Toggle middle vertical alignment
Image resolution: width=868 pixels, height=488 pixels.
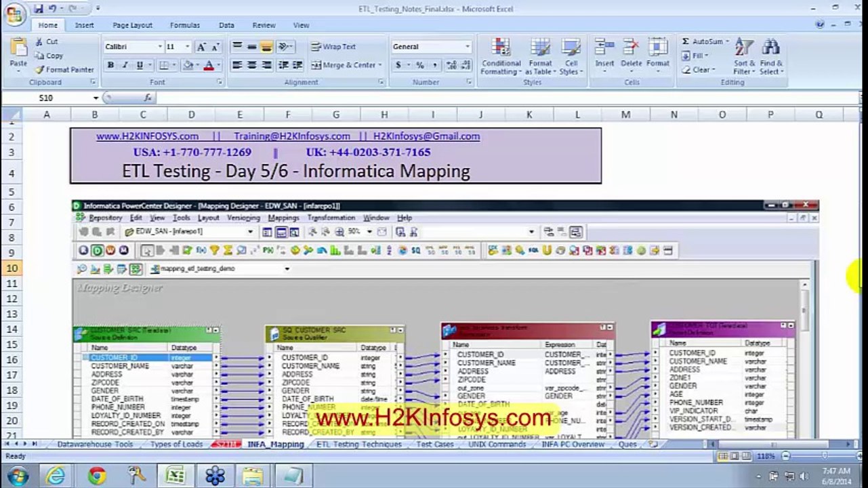[x=251, y=47]
